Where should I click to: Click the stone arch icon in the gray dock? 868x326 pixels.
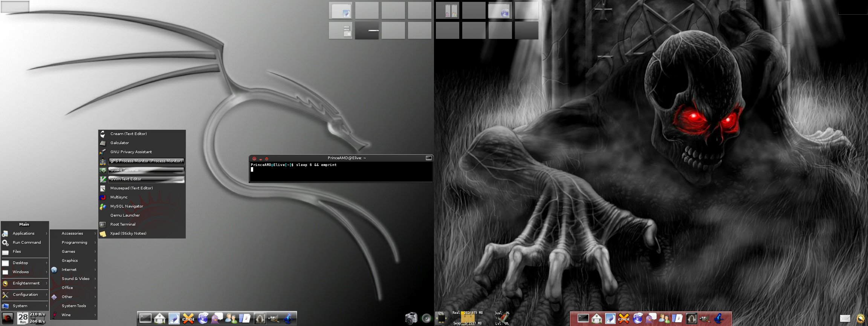(260, 318)
